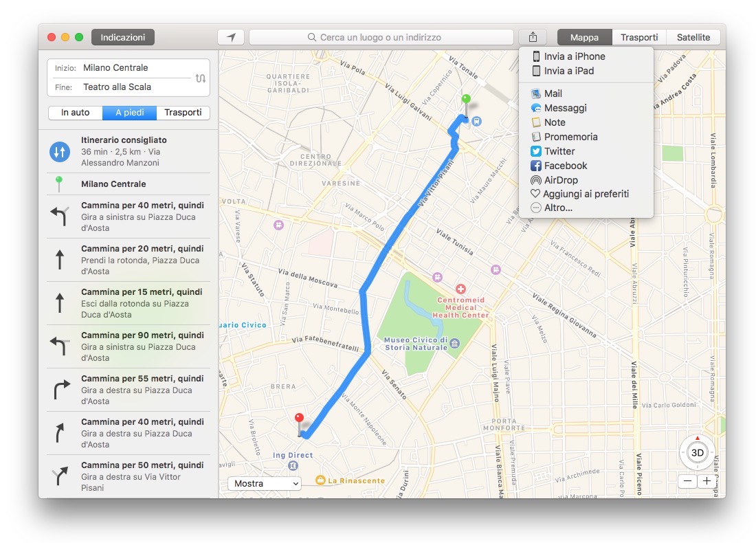Choose Invia a iPad from share menu
Image resolution: width=756 pixels, height=543 pixels.
(x=586, y=71)
